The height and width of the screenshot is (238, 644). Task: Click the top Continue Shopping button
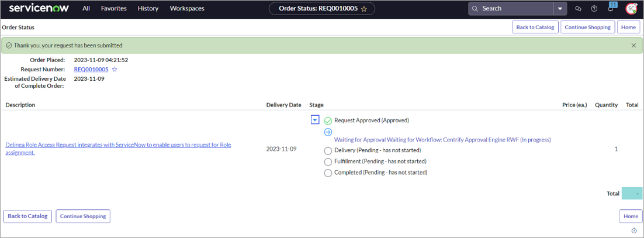[x=587, y=27]
